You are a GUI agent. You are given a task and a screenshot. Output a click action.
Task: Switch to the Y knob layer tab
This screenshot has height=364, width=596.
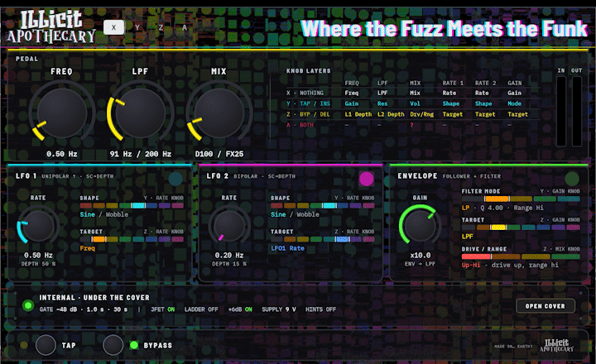tap(137, 27)
